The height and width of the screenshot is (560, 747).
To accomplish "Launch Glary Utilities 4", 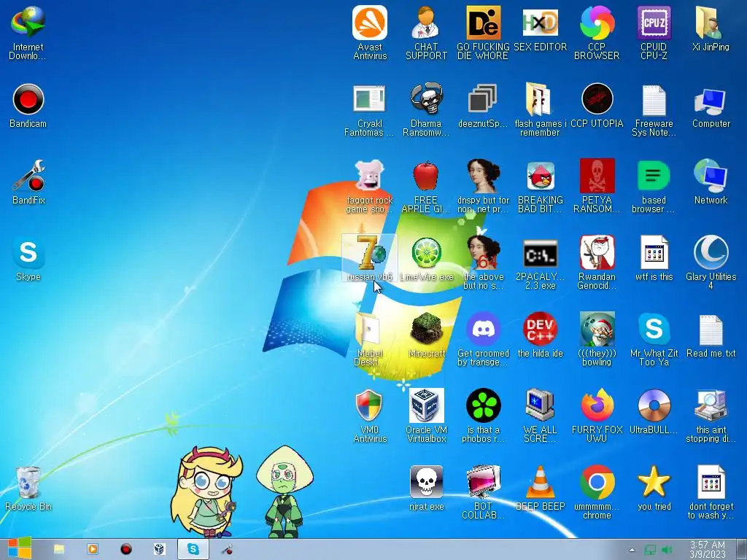I will (711, 263).
